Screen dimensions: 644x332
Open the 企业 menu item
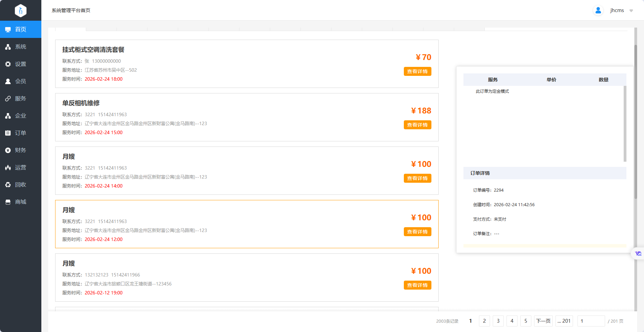coord(20,116)
